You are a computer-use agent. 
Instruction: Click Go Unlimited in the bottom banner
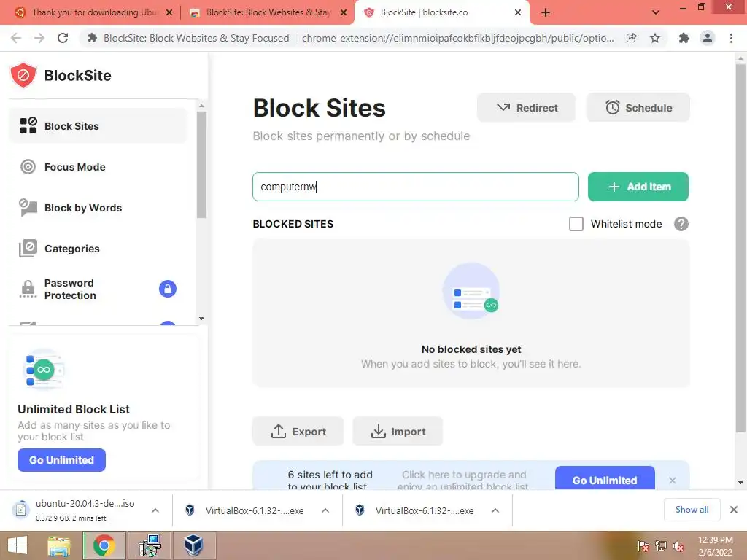[x=605, y=480]
